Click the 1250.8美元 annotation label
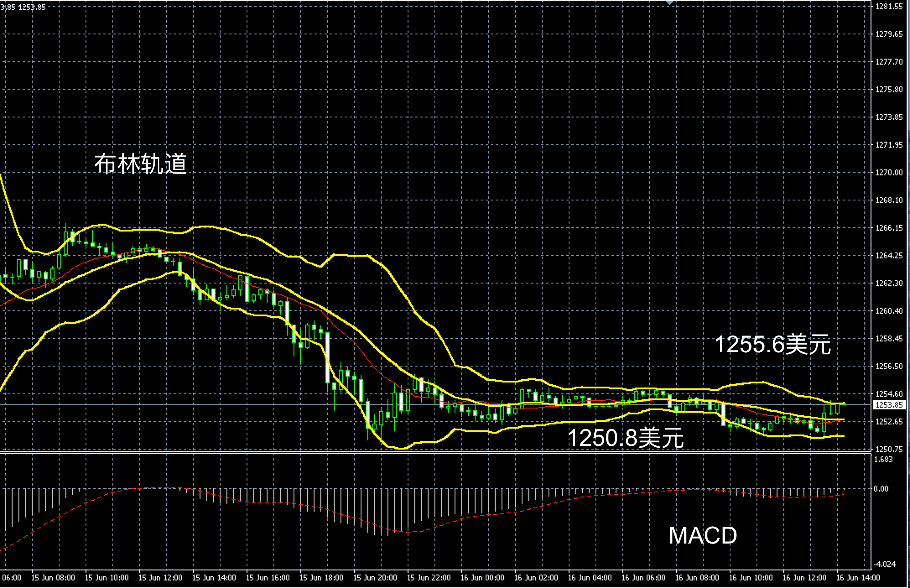 pos(625,438)
